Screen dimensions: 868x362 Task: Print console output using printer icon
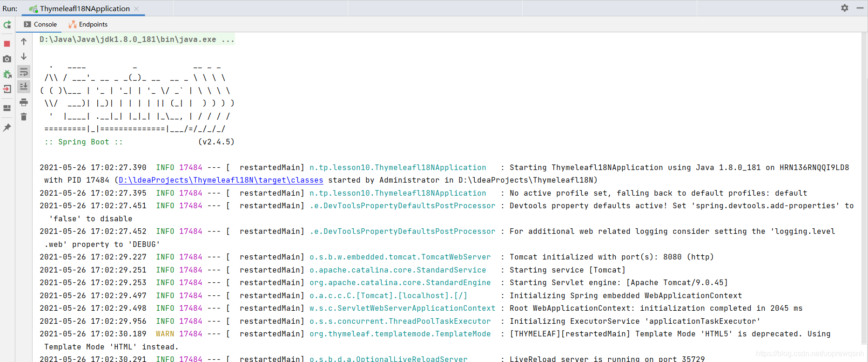pos(24,102)
